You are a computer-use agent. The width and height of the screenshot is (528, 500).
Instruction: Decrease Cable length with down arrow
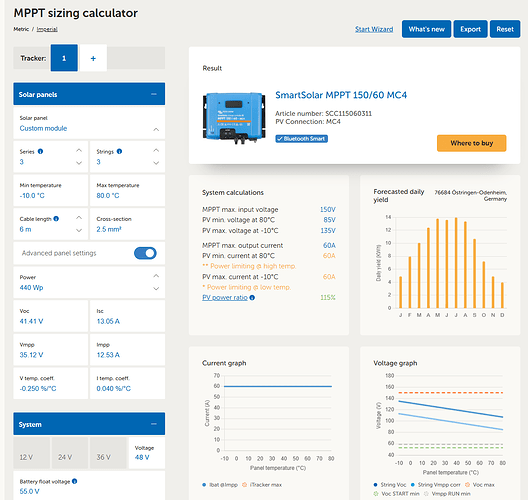[79, 230]
